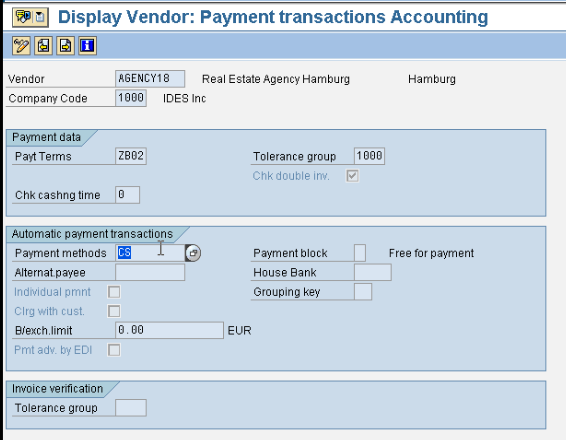Screen dimensions: 566x440
Task: Click the Alternat.payee input field
Action: point(150,272)
